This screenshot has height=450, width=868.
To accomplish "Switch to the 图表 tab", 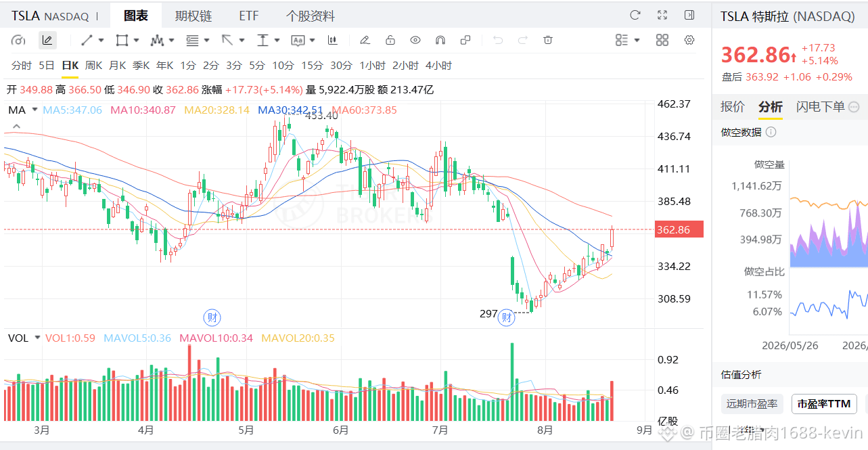I will 135,16.
